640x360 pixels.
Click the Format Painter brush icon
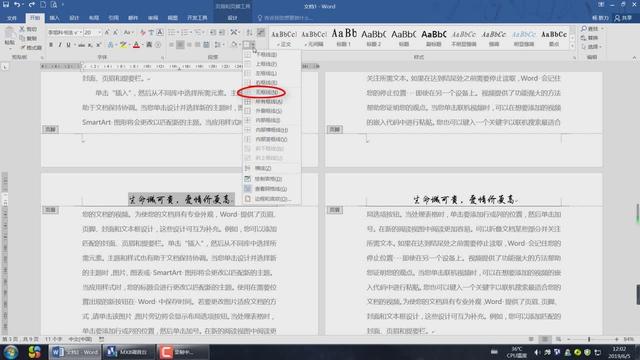[22, 48]
